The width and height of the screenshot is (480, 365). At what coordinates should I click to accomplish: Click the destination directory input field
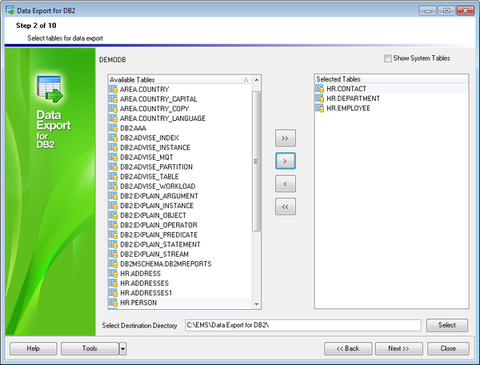(303, 325)
